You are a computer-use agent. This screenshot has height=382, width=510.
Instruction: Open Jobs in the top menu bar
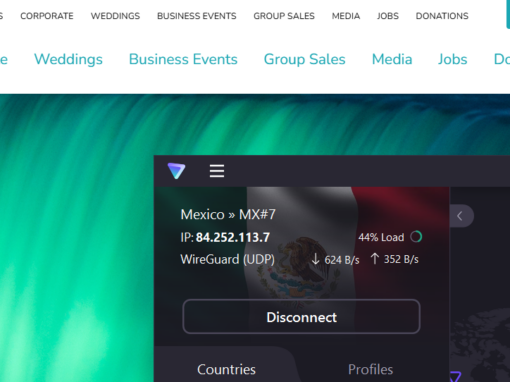[388, 16]
